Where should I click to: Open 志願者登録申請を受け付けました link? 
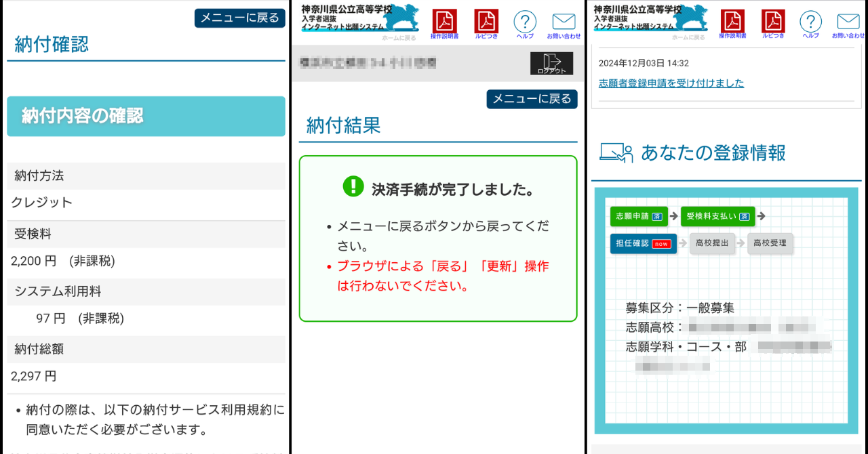point(671,83)
